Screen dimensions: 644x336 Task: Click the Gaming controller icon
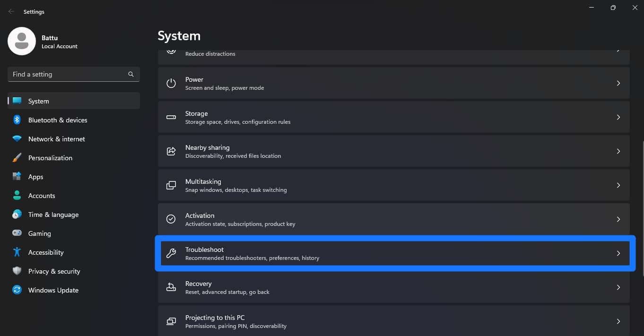(17, 233)
